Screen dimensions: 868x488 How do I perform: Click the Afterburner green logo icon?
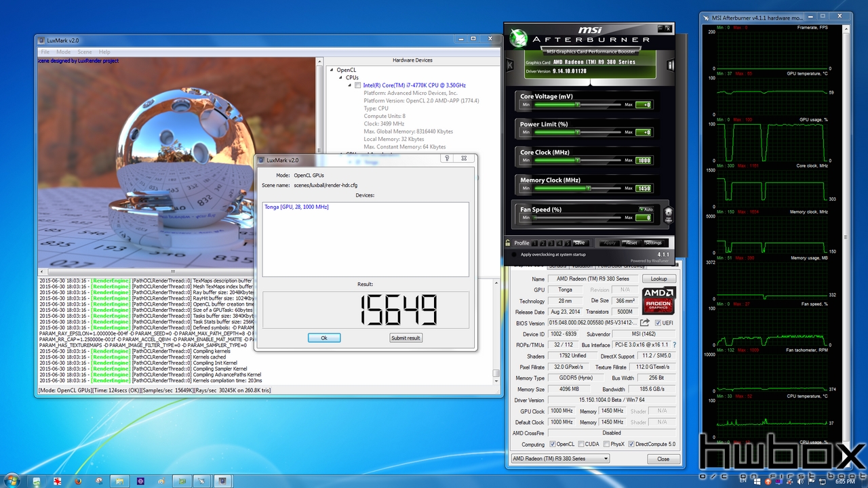coord(518,37)
